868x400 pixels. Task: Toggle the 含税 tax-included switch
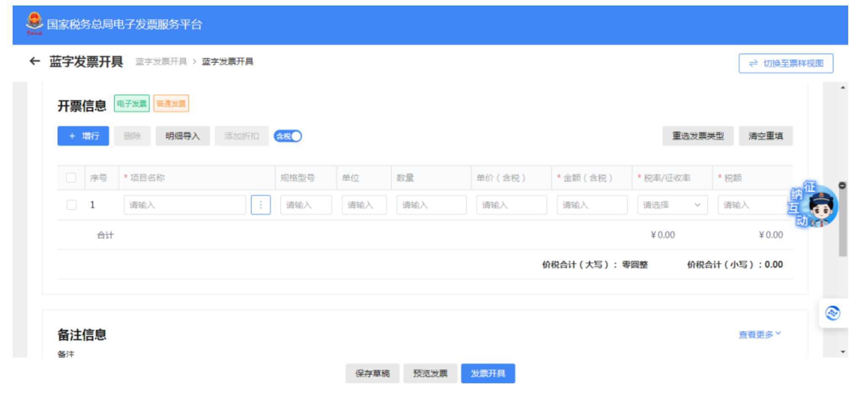point(288,136)
